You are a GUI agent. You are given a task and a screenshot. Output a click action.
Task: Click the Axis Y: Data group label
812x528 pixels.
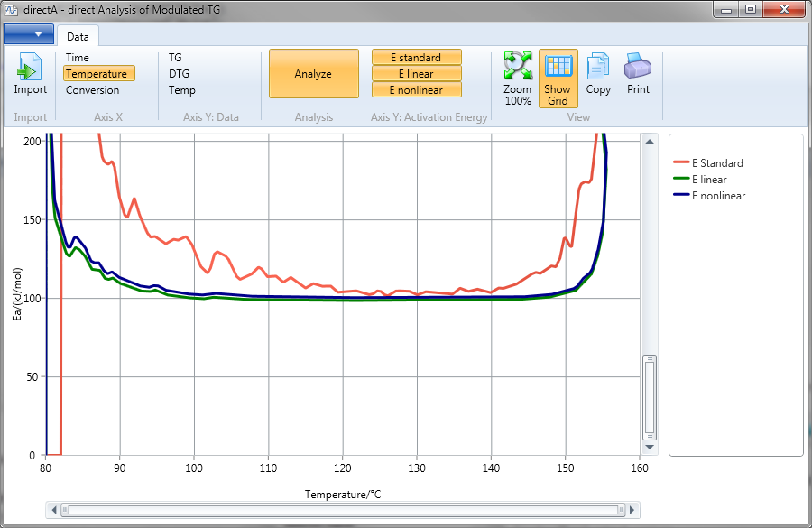[x=211, y=117]
